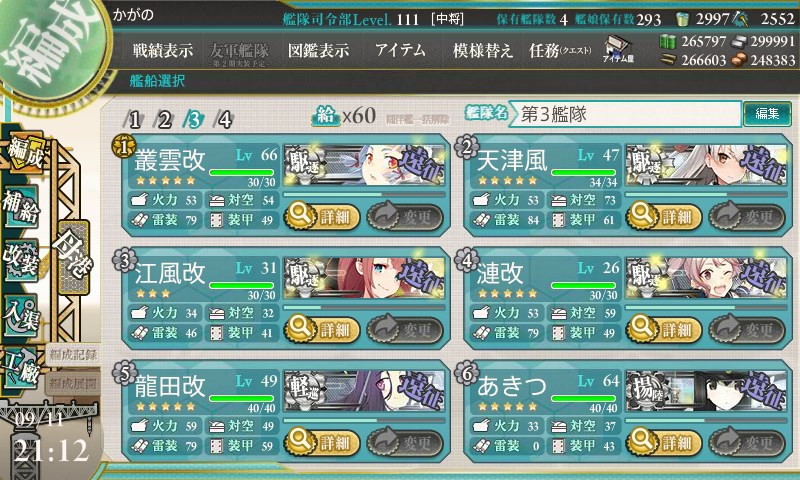Image resolution: width=800 pixels, height=480 pixels.
Task: Return to 母港 home port
Action: coord(74,257)
